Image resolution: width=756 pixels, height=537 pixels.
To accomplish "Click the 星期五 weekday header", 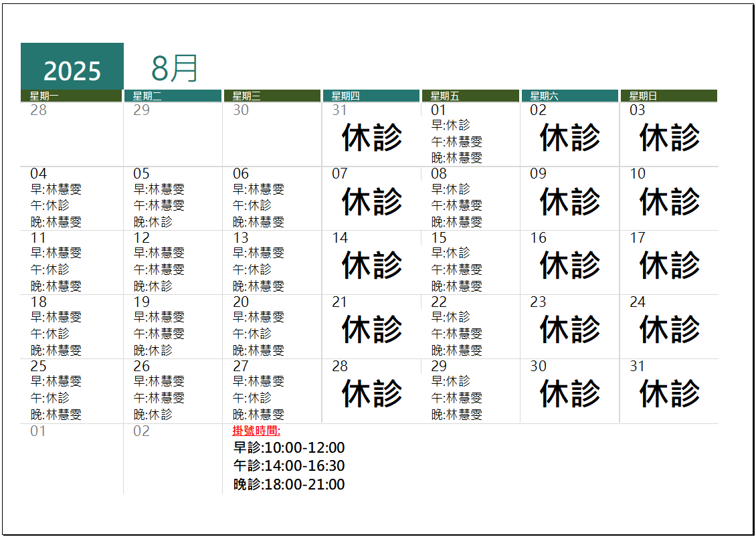I will (470, 96).
